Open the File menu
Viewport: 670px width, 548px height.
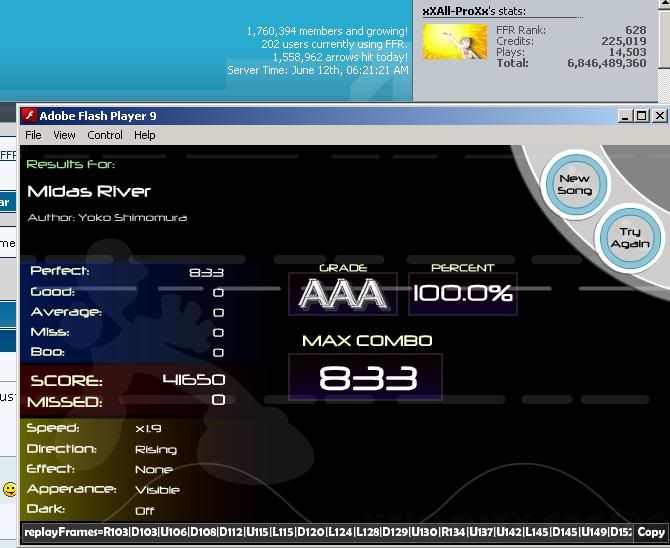(33, 135)
